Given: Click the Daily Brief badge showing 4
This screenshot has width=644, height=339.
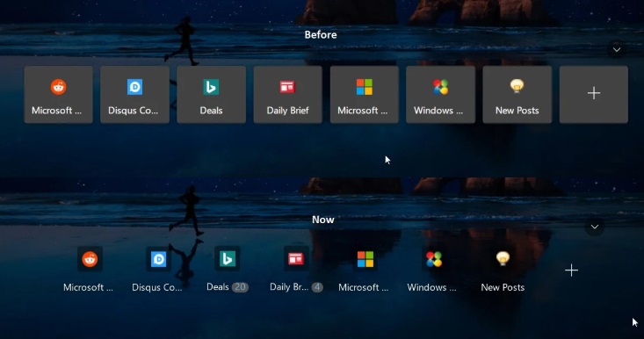Looking at the screenshot, I should pos(317,287).
